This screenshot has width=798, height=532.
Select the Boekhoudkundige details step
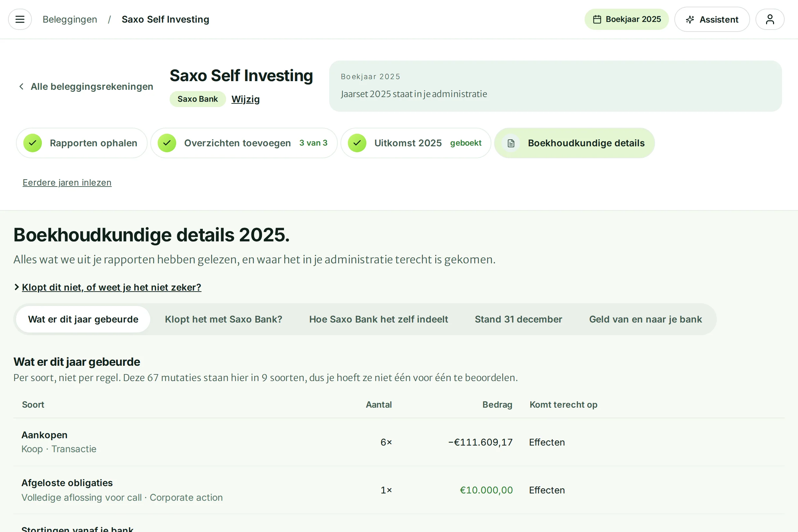tap(574, 143)
